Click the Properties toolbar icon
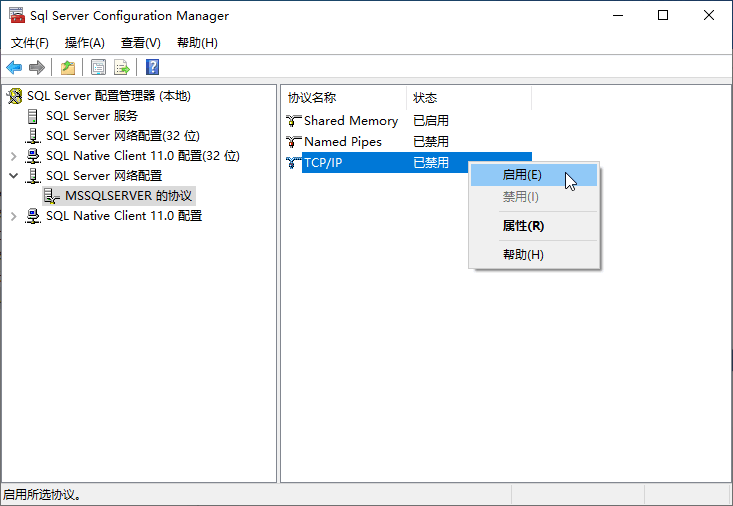 (98, 67)
